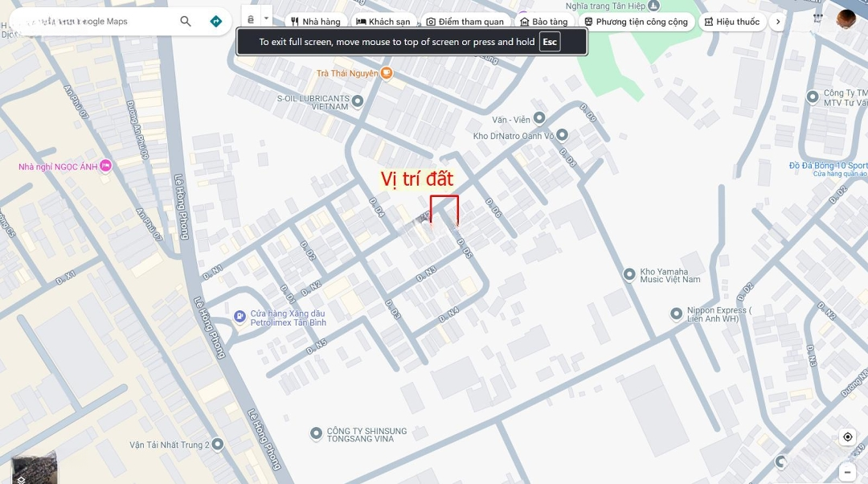Open directions with the blue arrow icon
The width and height of the screenshot is (868, 484).
pyautogui.click(x=216, y=21)
